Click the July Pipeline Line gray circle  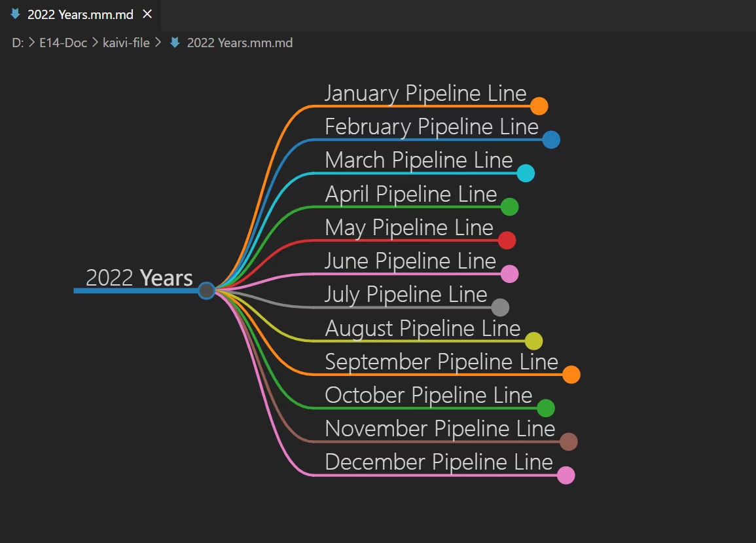coord(500,307)
